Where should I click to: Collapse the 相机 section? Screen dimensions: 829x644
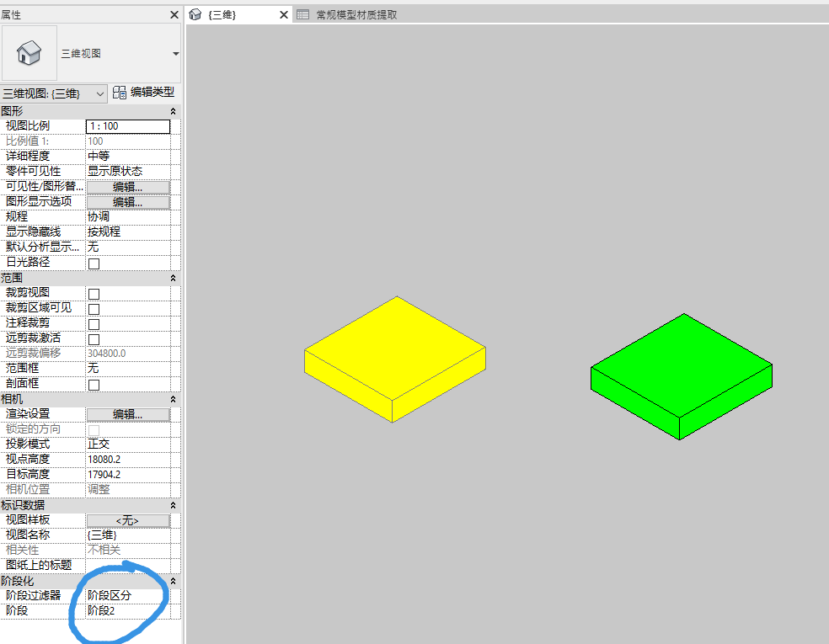click(173, 399)
